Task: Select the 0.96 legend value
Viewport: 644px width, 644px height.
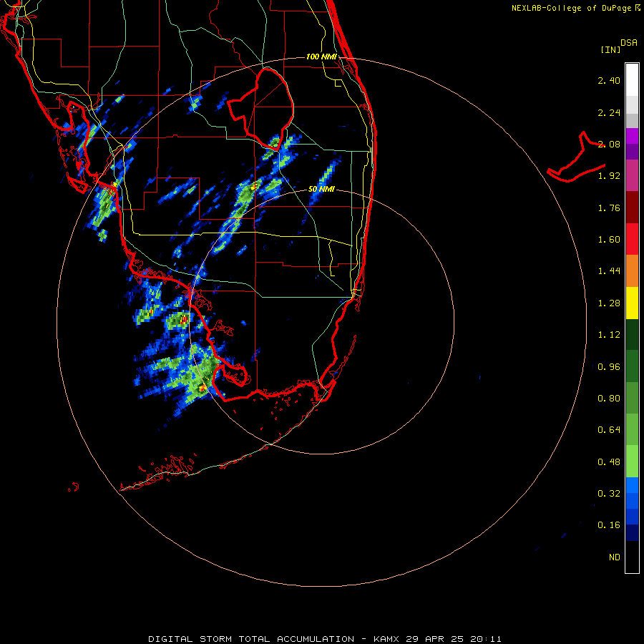Action: coord(609,367)
